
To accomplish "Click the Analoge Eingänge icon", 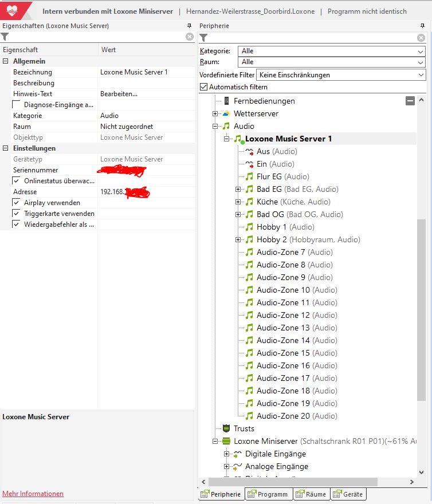I will [238, 466].
